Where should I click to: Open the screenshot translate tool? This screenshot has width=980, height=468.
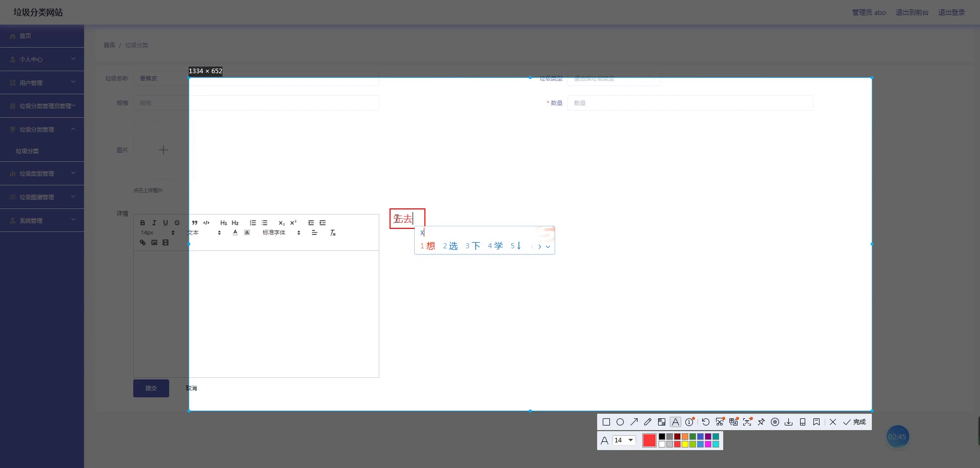[x=733, y=422]
